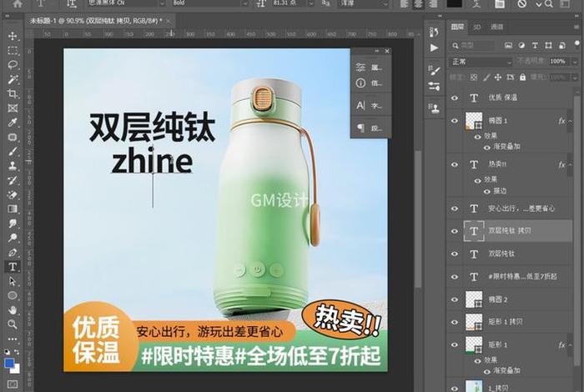The width and height of the screenshot is (584, 392).
Task: Open the blend mode 正常 dropdown
Action: [x=481, y=62]
